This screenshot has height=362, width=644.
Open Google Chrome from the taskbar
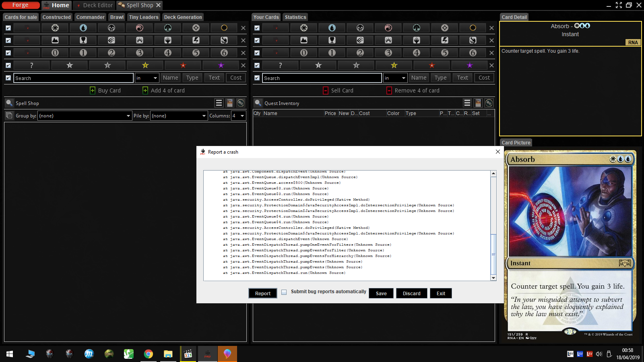149,354
